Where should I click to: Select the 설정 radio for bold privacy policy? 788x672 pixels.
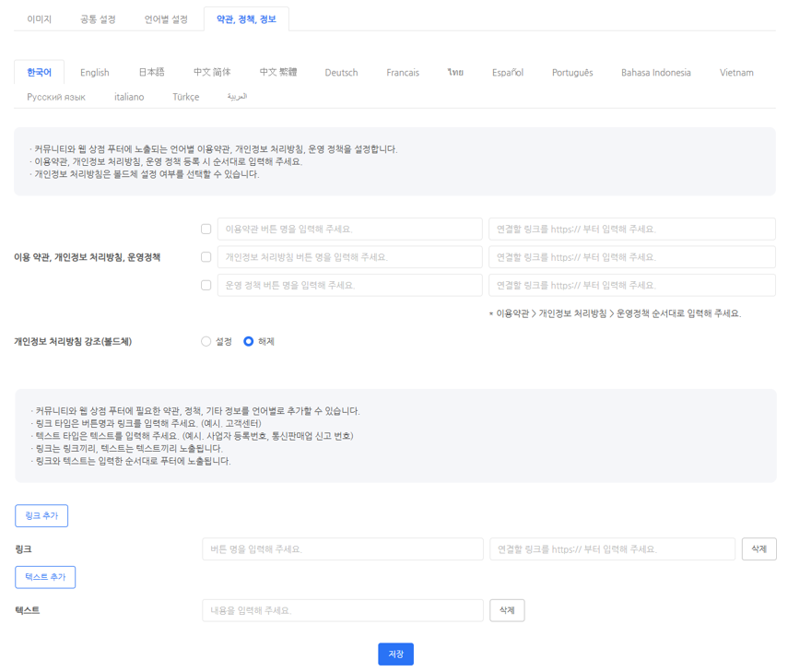(x=206, y=341)
